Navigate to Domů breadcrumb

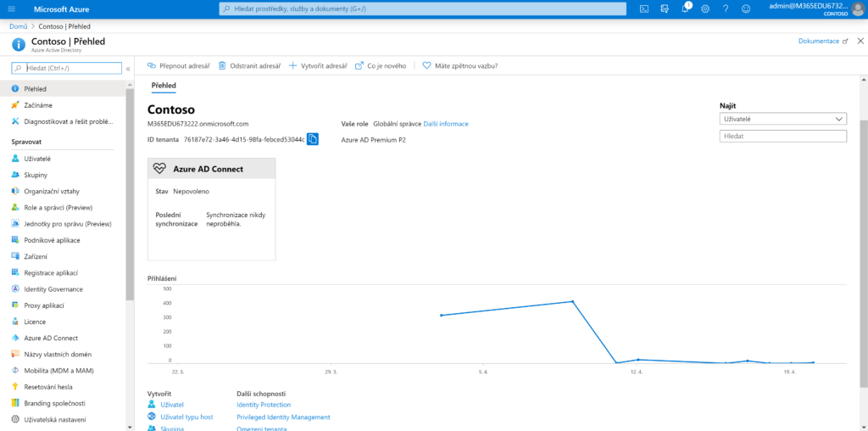coord(19,26)
